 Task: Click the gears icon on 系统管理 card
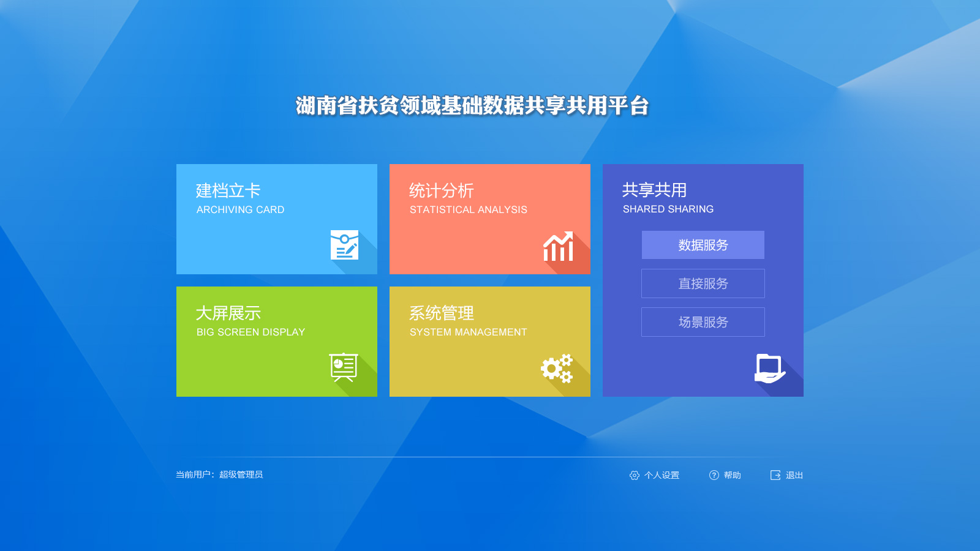[x=557, y=369]
